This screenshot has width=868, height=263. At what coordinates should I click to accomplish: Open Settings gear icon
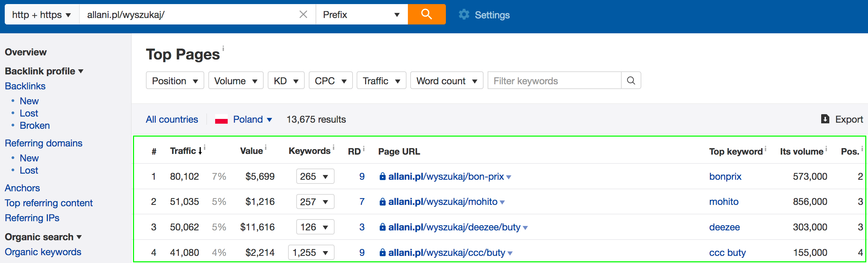(464, 15)
